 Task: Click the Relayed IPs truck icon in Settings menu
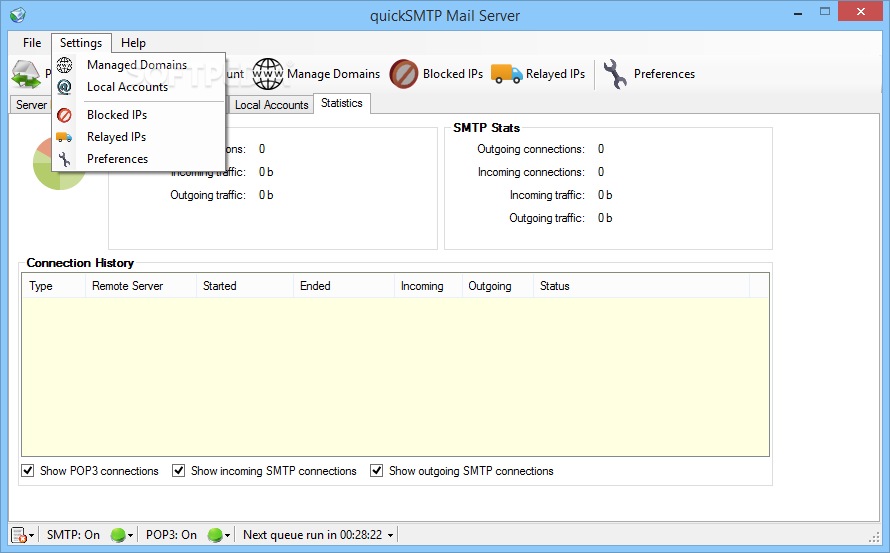pos(64,137)
